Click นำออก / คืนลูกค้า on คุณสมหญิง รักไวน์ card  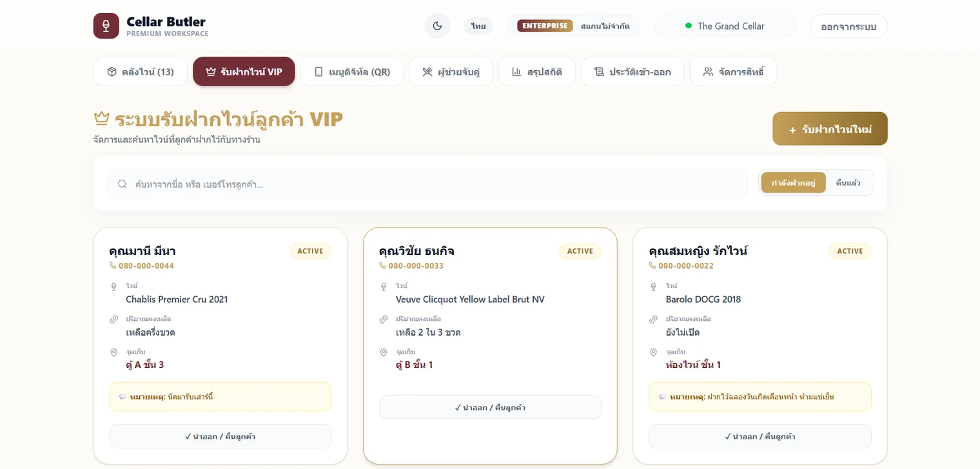(760, 436)
